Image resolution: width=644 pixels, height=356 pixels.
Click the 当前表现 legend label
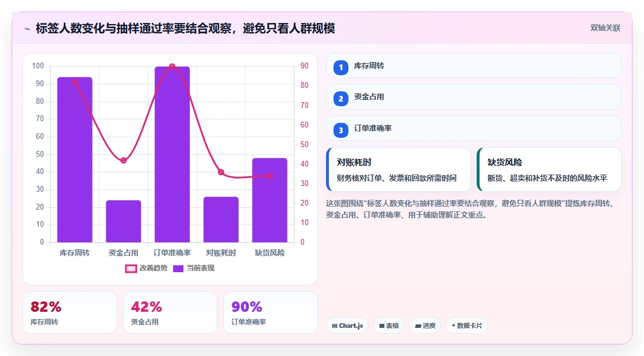(201, 268)
